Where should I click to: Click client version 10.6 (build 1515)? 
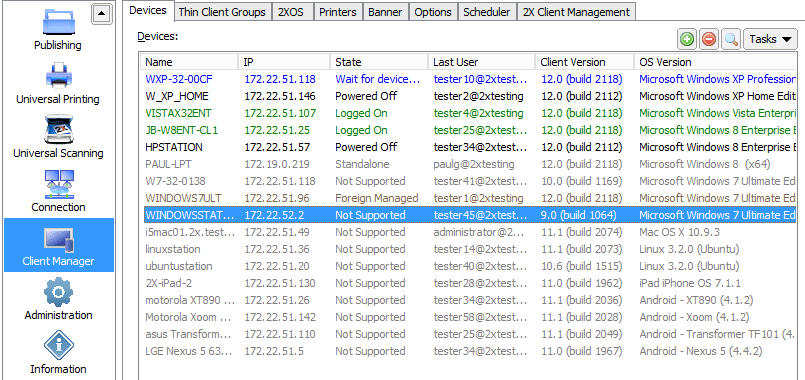tap(581, 266)
